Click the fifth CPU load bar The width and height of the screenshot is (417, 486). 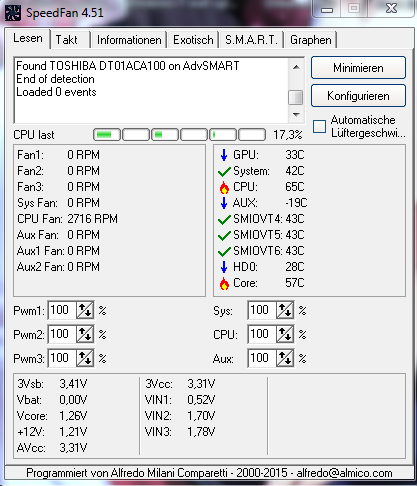[223, 135]
